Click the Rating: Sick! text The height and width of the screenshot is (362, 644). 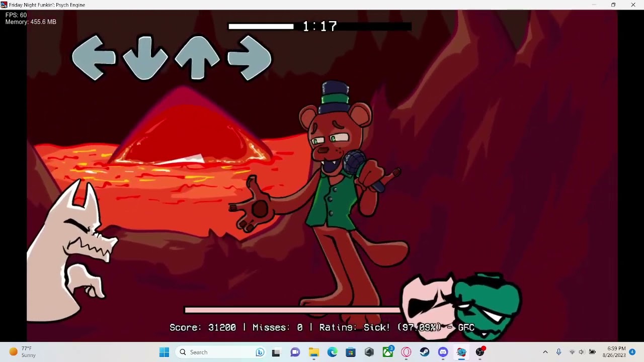[x=355, y=327]
